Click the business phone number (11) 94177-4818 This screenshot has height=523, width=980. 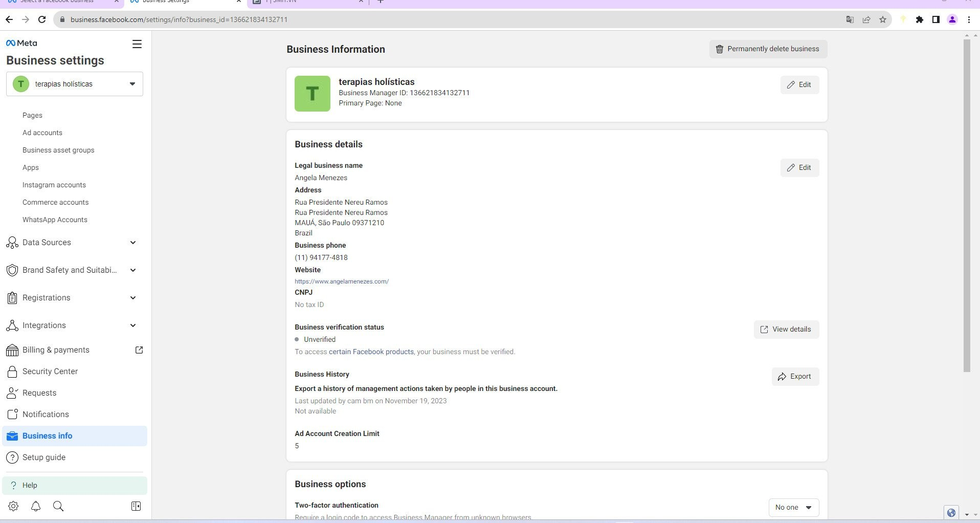tap(321, 258)
